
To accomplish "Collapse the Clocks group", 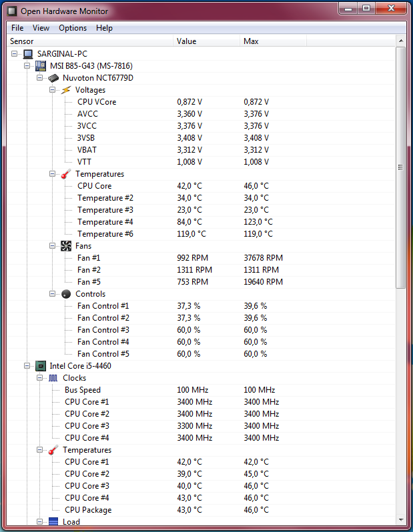I will click(40, 377).
